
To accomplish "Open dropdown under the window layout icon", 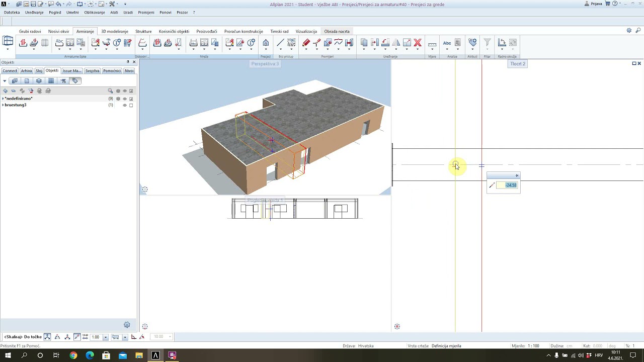I will [x=8, y=49].
